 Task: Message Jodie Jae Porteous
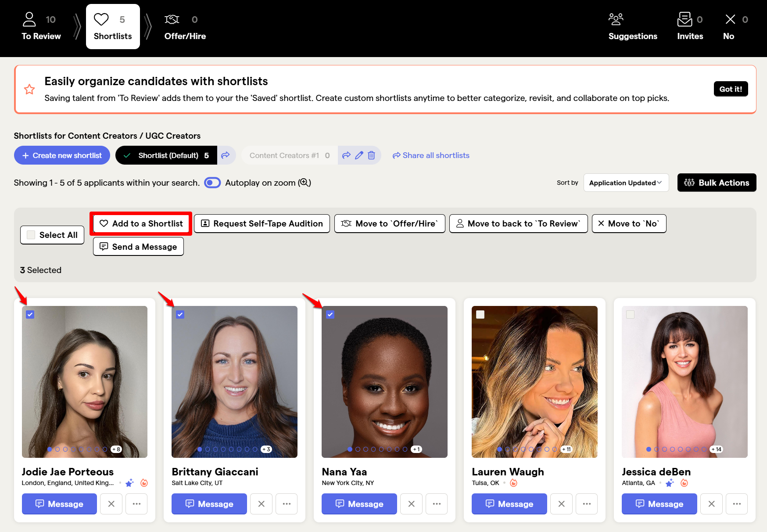(59, 504)
